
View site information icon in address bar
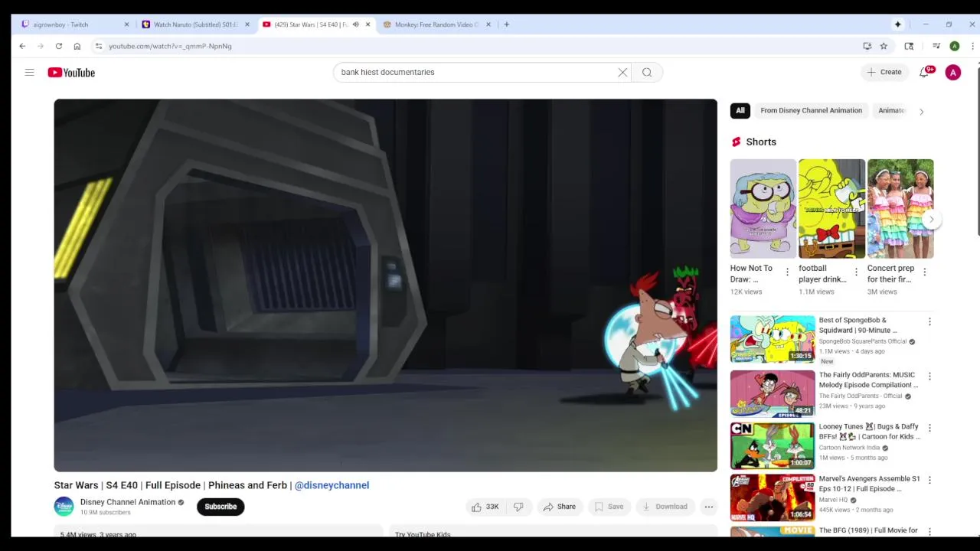(x=98, y=46)
